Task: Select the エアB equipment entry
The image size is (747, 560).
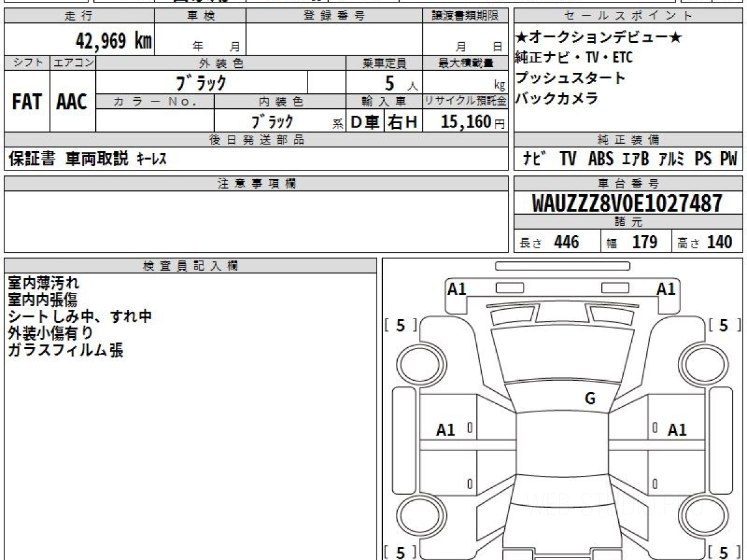Action: tap(636, 159)
